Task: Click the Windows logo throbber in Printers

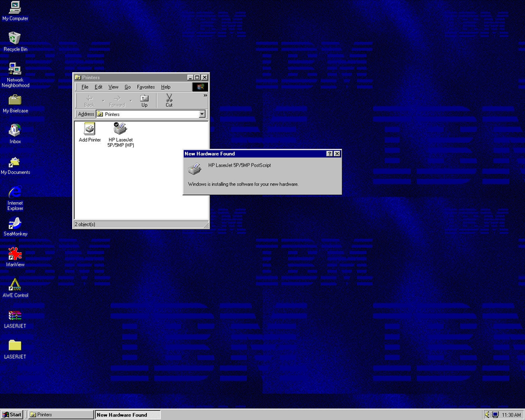Action: (200, 87)
